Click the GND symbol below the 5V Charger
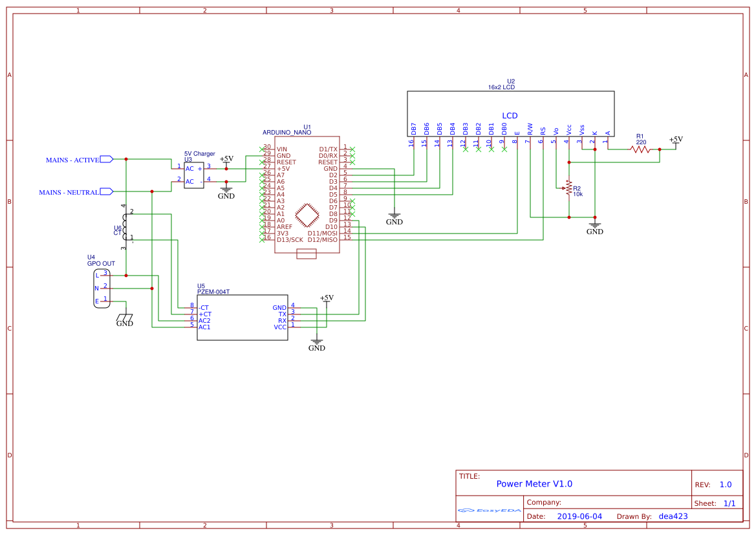756x535 pixels. 226,190
